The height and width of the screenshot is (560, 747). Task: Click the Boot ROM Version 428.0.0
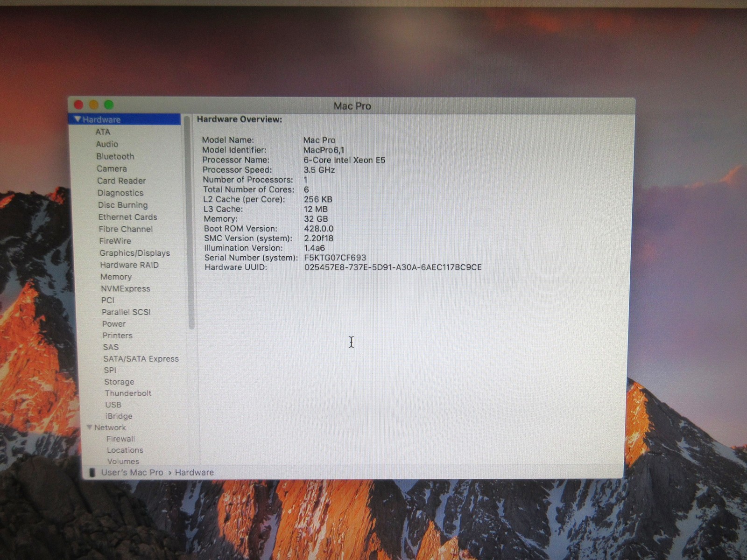point(319,229)
